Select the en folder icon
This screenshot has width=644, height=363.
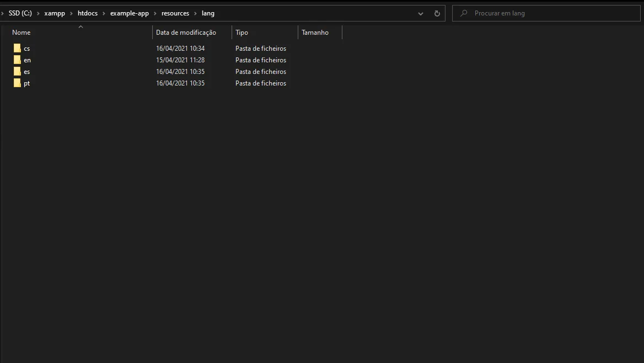point(17,60)
